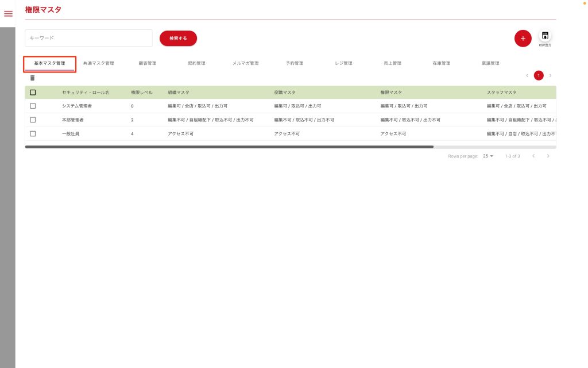Image resolution: width=588 pixels, height=368 pixels.
Task: Open the 売上管理 tab
Action: click(392, 63)
